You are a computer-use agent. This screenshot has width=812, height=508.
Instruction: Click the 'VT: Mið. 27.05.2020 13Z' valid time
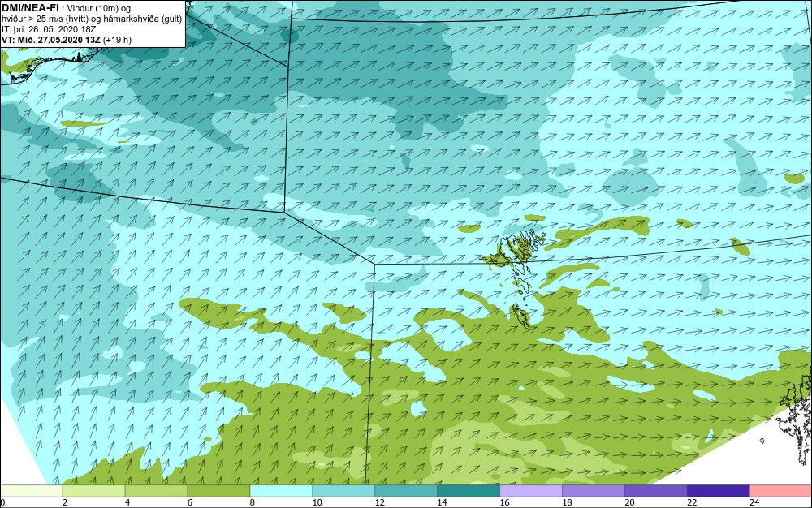51,40
